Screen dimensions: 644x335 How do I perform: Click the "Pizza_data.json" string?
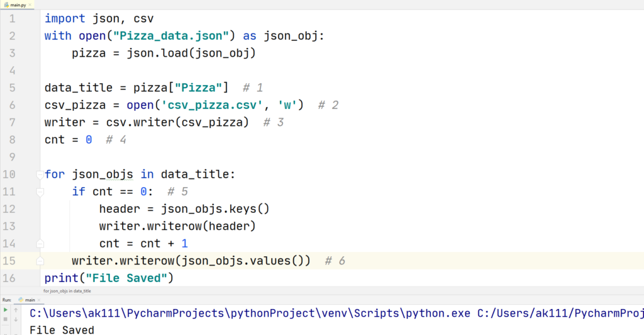coord(171,36)
